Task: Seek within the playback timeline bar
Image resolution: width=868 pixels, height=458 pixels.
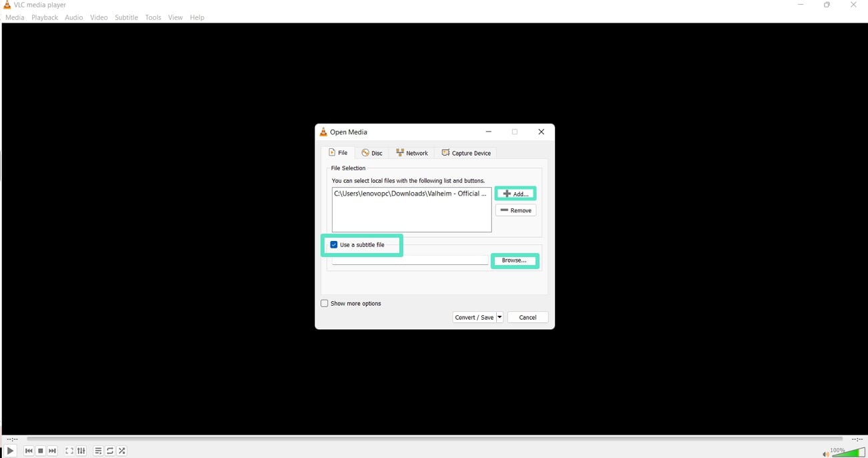Action: click(x=434, y=439)
